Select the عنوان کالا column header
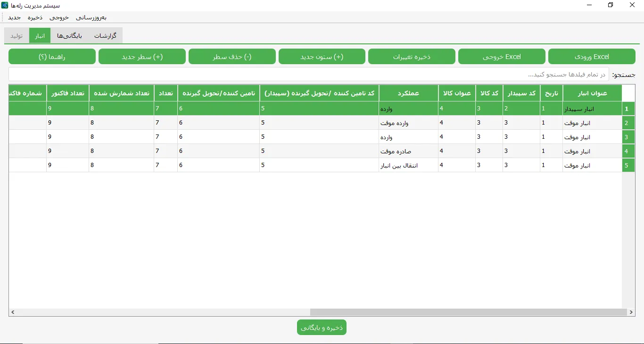 tap(457, 93)
